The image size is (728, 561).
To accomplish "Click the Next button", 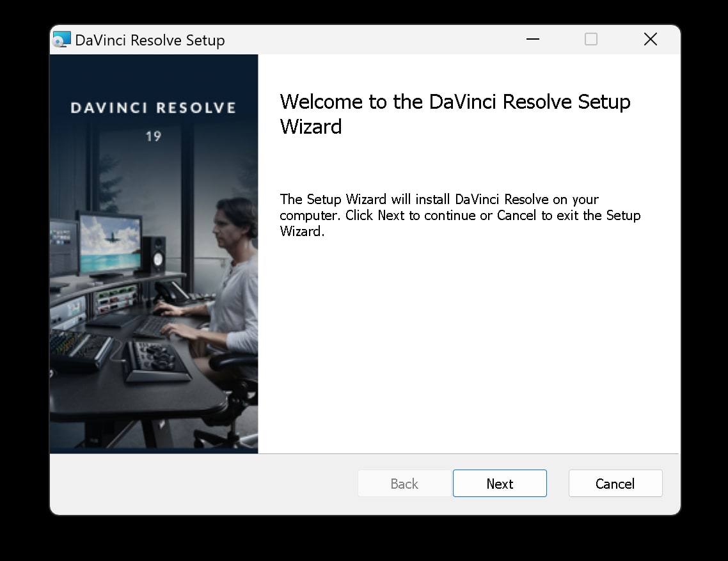I will (x=500, y=484).
